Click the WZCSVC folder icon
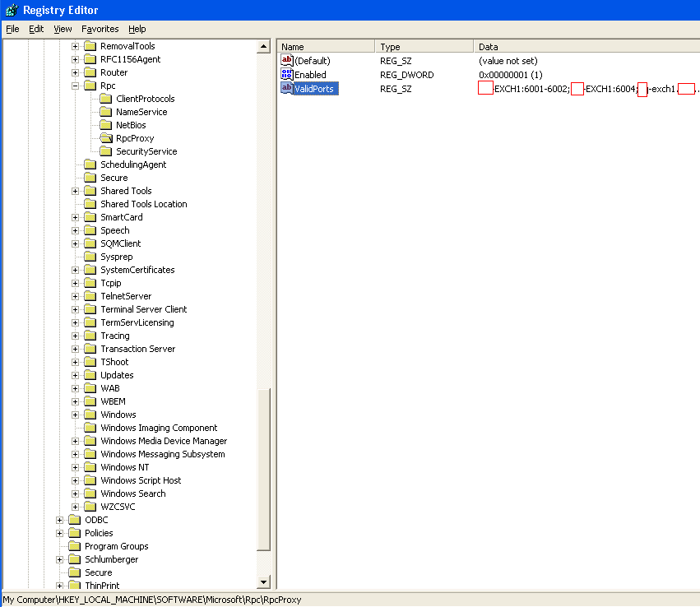Image resolution: width=700 pixels, height=607 pixels. tap(90, 507)
